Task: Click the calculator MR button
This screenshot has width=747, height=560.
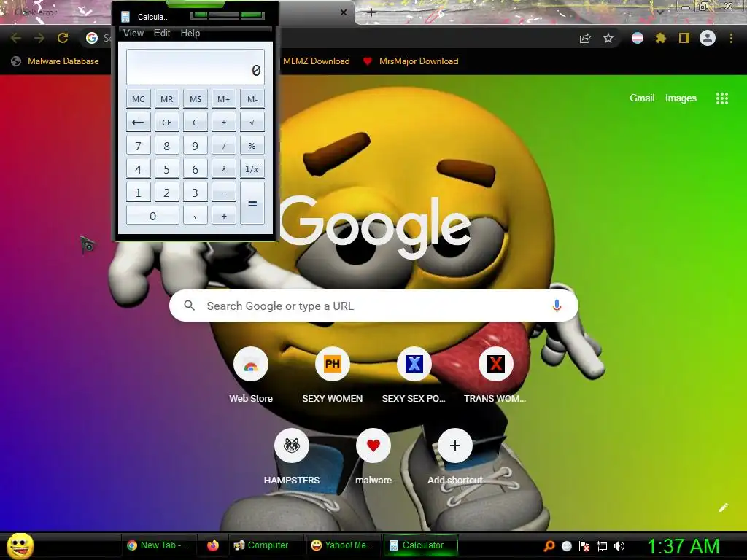Action: (167, 99)
